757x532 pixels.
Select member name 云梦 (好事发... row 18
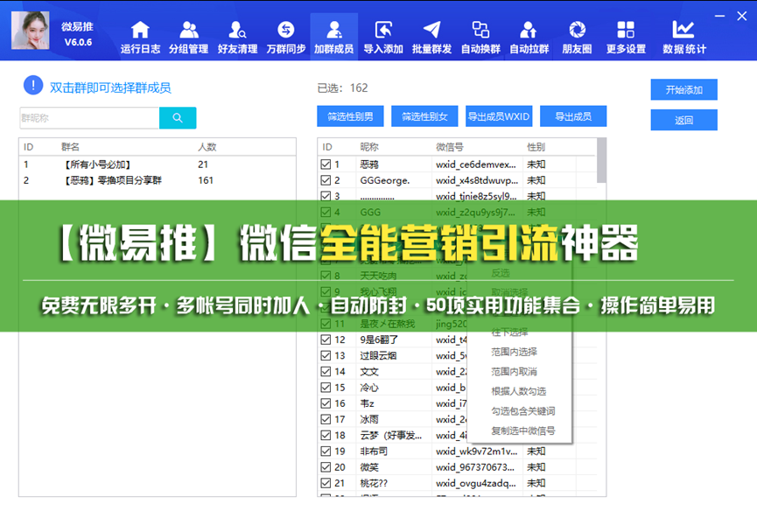[x=391, y=436]
